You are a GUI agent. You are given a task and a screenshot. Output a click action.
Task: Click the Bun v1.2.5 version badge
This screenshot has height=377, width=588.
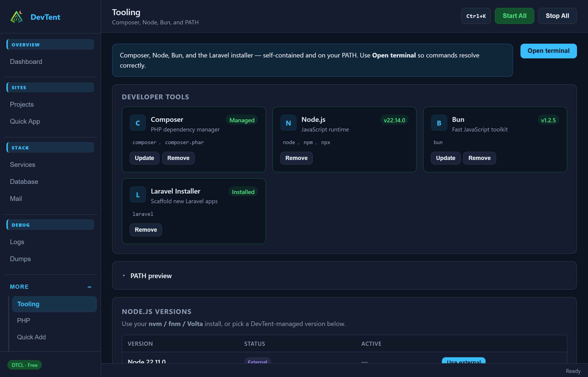(548, 120)
